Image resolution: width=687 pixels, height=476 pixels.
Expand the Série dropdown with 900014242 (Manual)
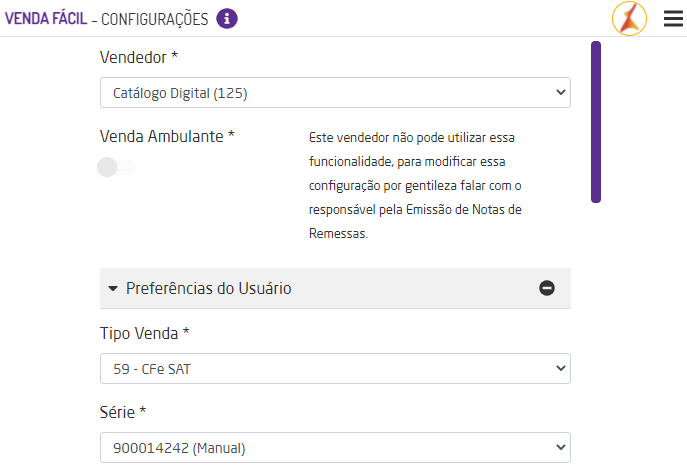click(x=335, y=448)
